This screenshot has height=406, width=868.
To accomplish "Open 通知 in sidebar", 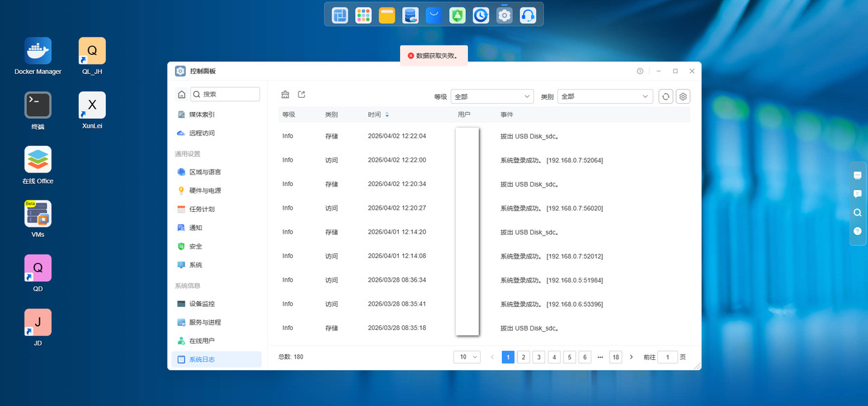I will point(216,228).
